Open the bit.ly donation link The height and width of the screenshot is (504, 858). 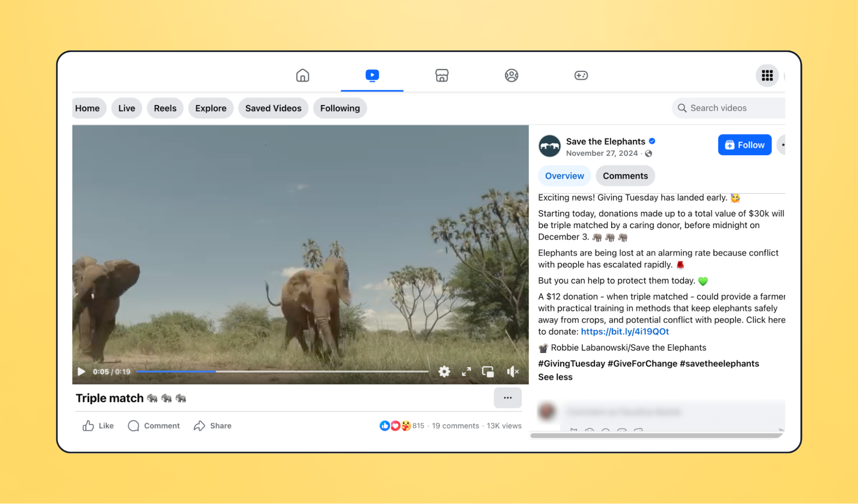click(625, 332)
